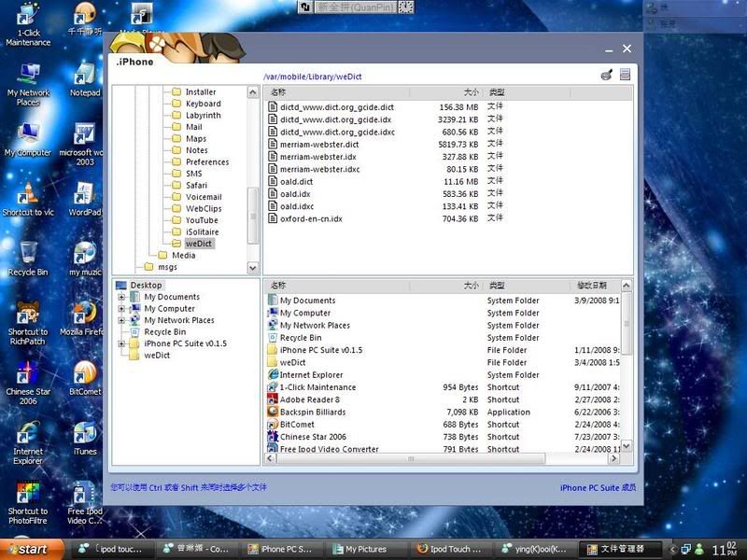Sort local files by the 修改日期 column header

tap(595, 286)
